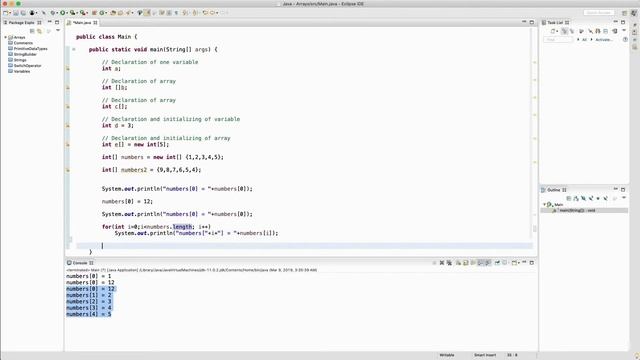Click the Open Perspective icon
Screen dimensions: 640x360
pos(624,13)
